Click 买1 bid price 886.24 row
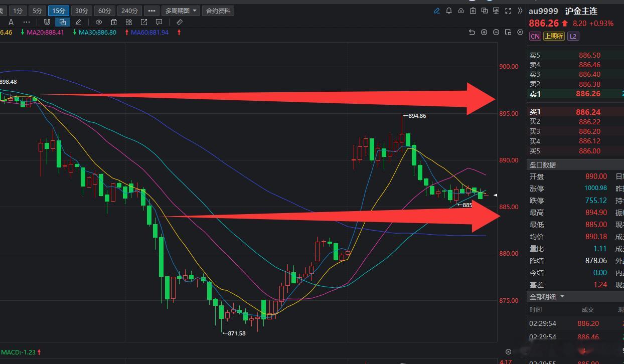624x364 pixels. [x=575, y=112]
